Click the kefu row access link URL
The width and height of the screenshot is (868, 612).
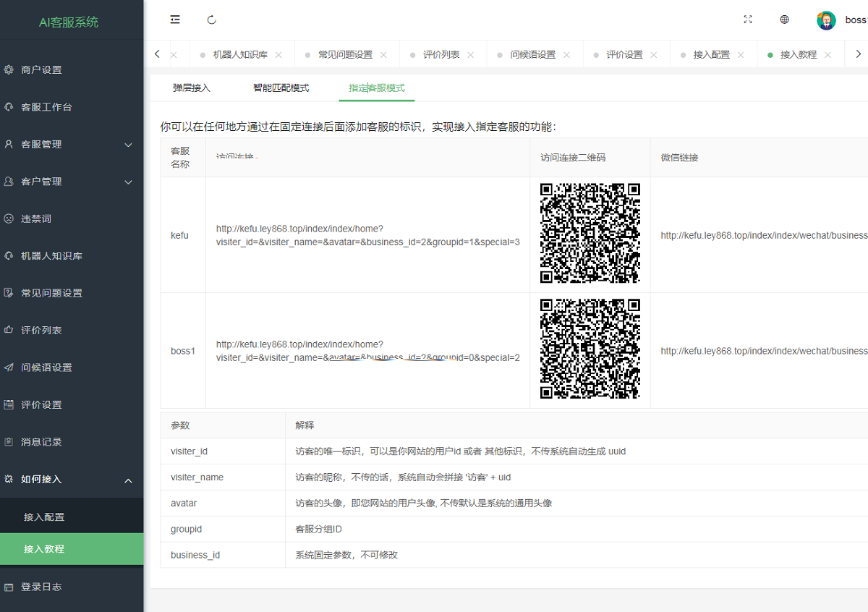tap(367, 235)
